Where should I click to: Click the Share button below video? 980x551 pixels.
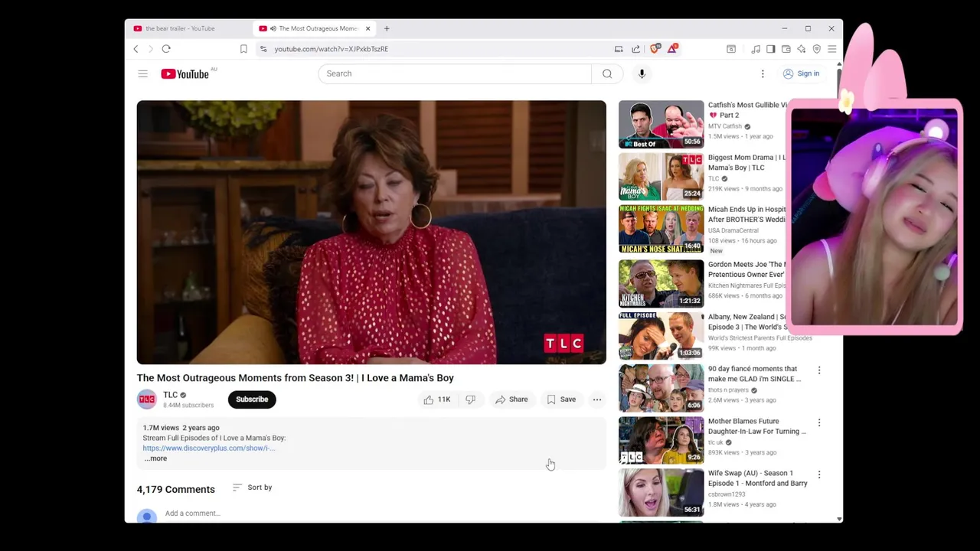click(511, 399)
